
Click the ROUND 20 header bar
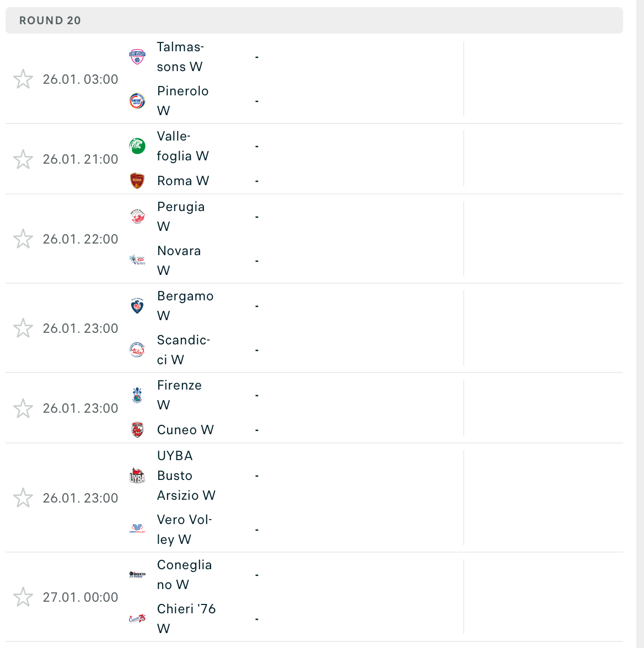[314, 20]
